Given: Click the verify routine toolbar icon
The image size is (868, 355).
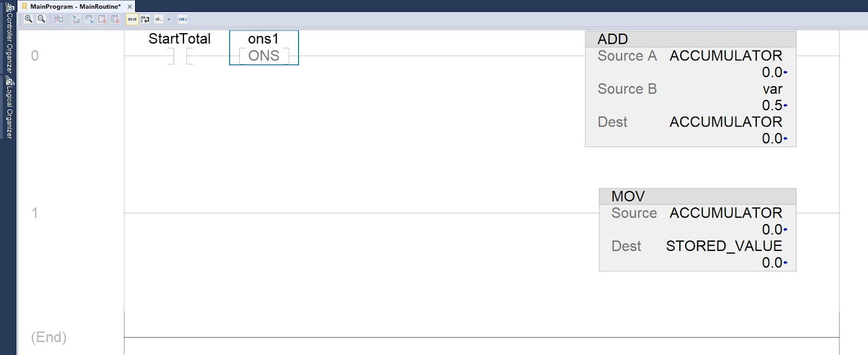Looking at the screenshot, I should (x=59, y=19).
